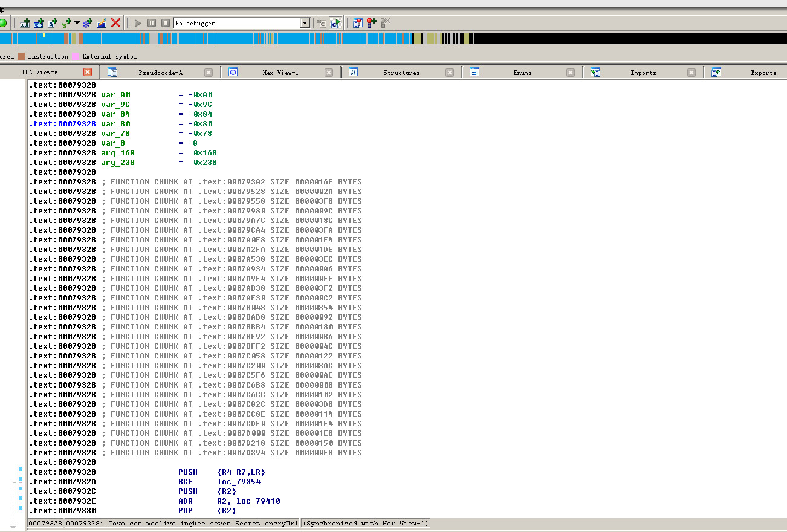Click the brown Instruction legend swatch

click(21, 56)
